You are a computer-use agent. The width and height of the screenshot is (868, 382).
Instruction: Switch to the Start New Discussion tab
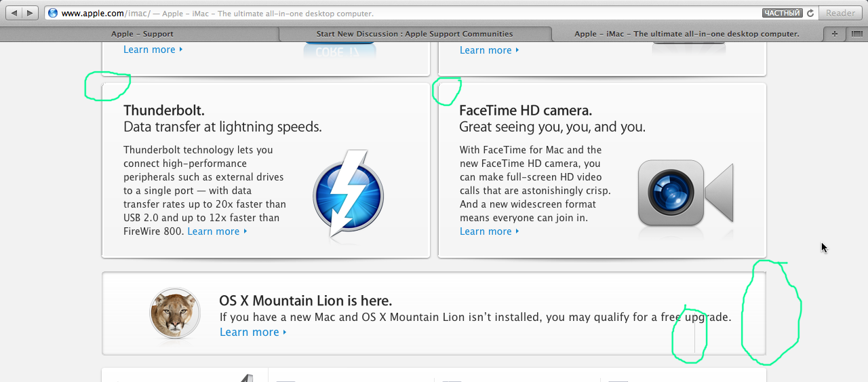tap(414, 34)
